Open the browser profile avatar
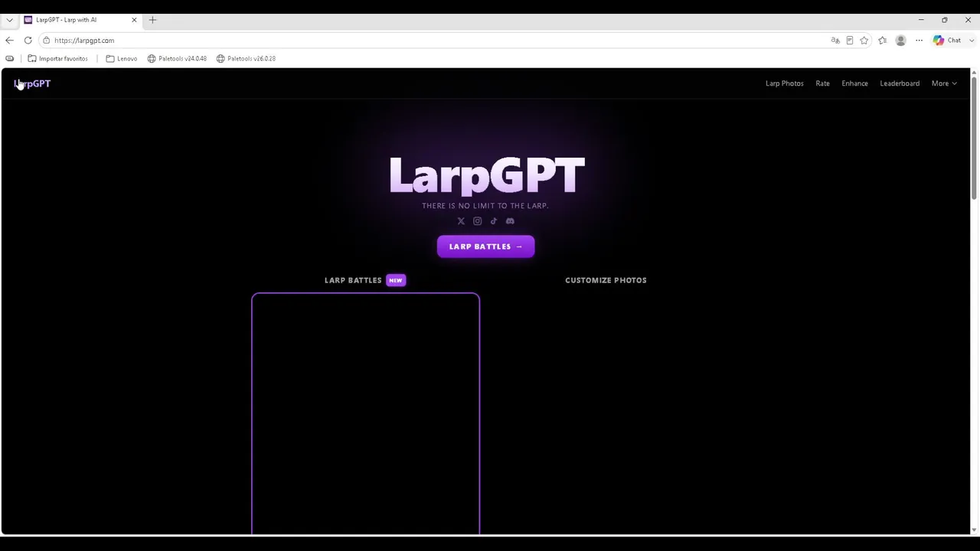Screen dimensions: 980x551 pos(900,41)
